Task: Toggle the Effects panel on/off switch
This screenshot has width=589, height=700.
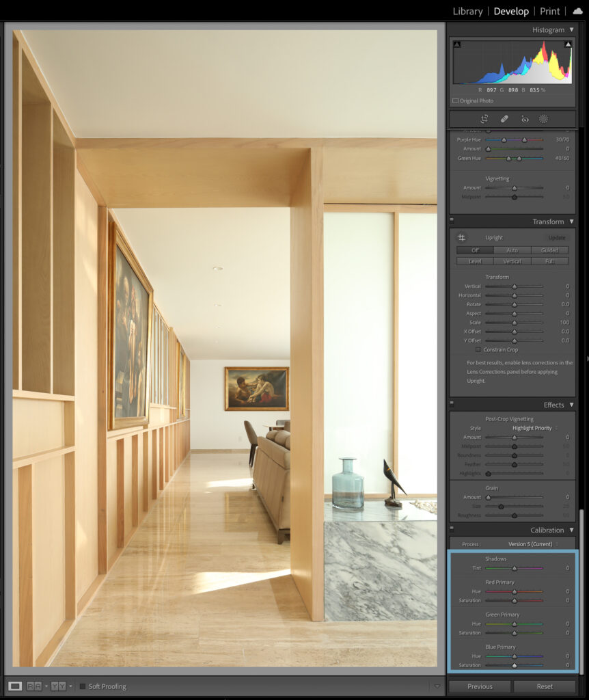Action: (452, 403)
